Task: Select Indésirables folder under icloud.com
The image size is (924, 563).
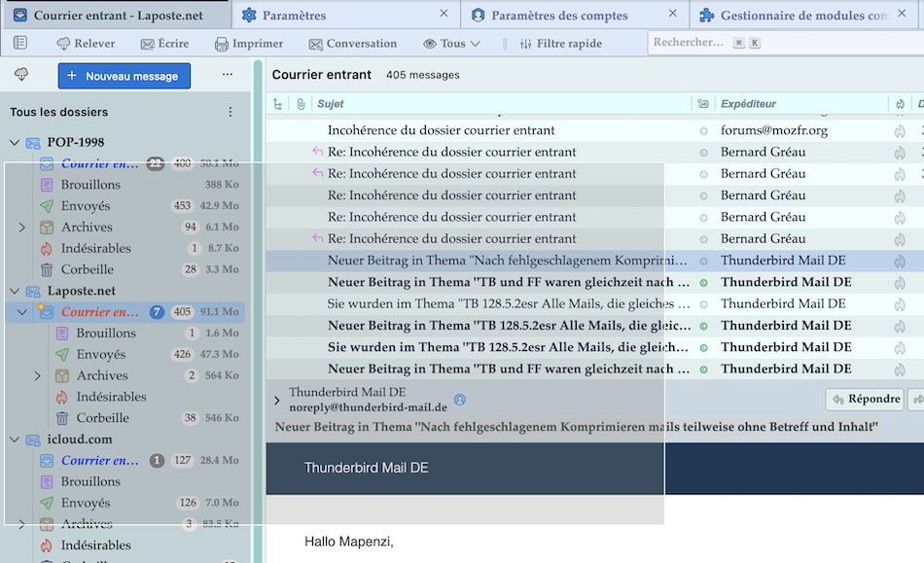Action: tap(124, 545)
